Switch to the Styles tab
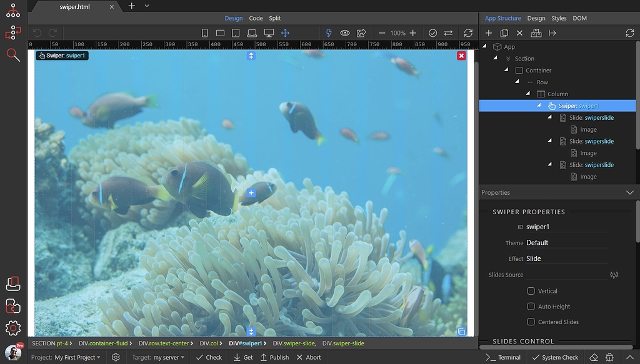Viewport: 640px width, 364px height. coord(559,18)
